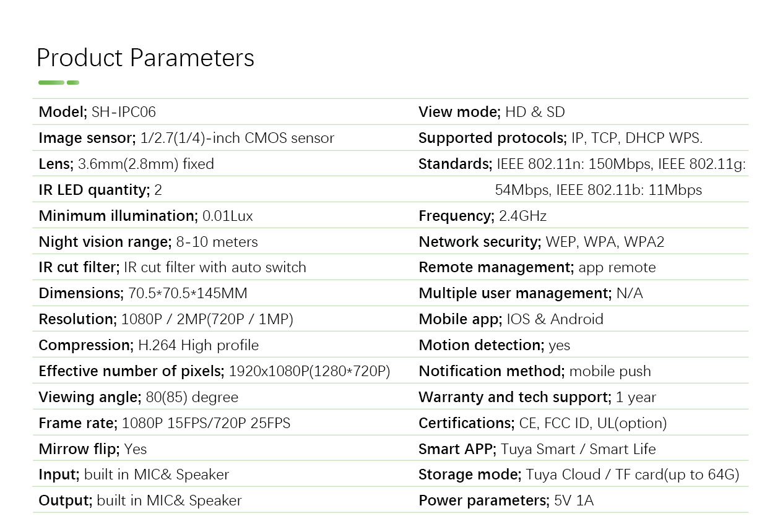This screenshot has width=780, height=532.
Task: Click the Supported protocols entry
Action: (x=561, y=138)
